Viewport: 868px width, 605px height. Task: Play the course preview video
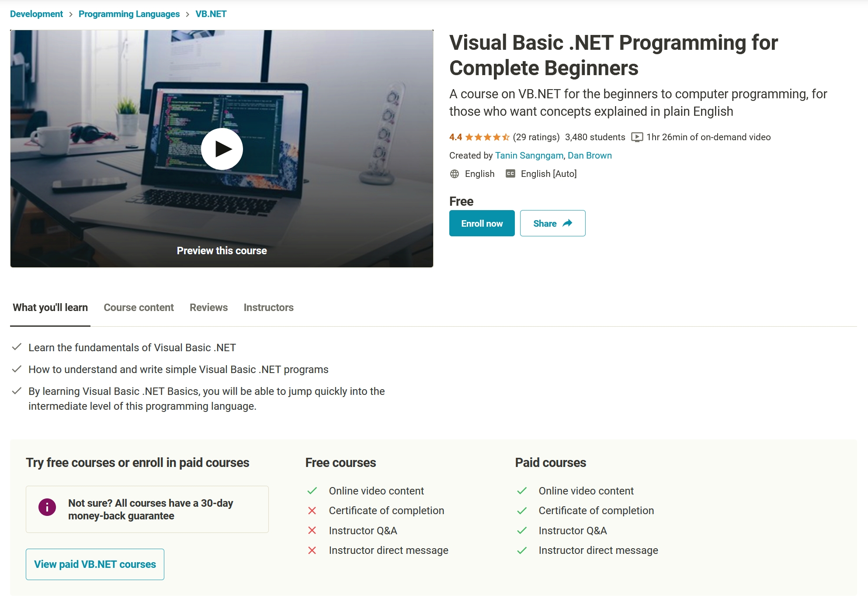click(x=222, y=149)
